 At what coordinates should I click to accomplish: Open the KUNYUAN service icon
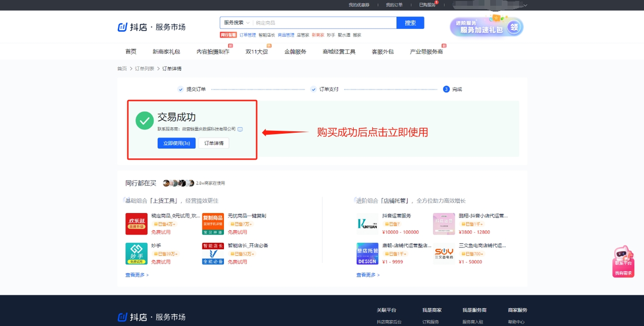coord(367,224)
